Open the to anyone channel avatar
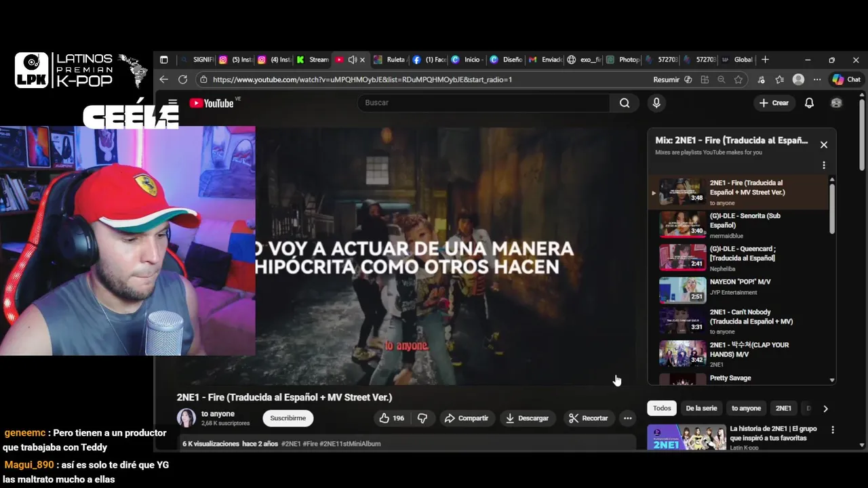 pos(186,418)
